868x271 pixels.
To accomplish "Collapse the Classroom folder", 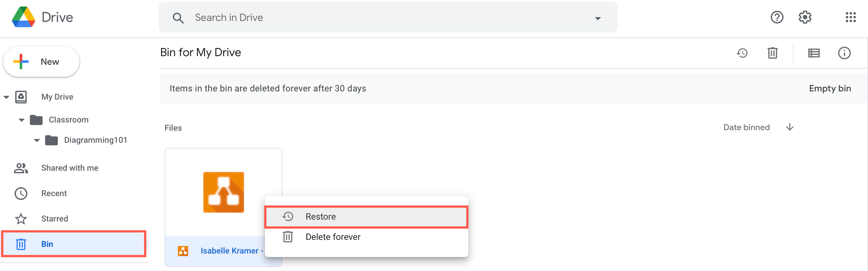I will (21, 120).
